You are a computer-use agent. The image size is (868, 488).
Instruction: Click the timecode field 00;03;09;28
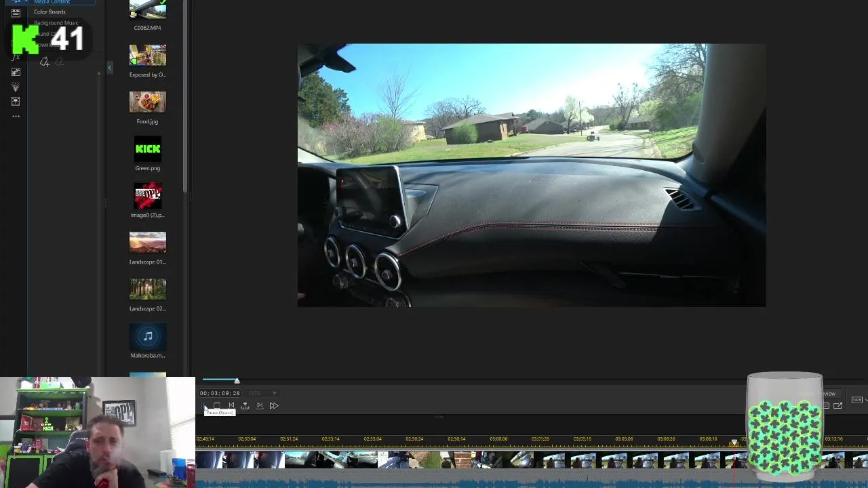[x=220, y=393]
